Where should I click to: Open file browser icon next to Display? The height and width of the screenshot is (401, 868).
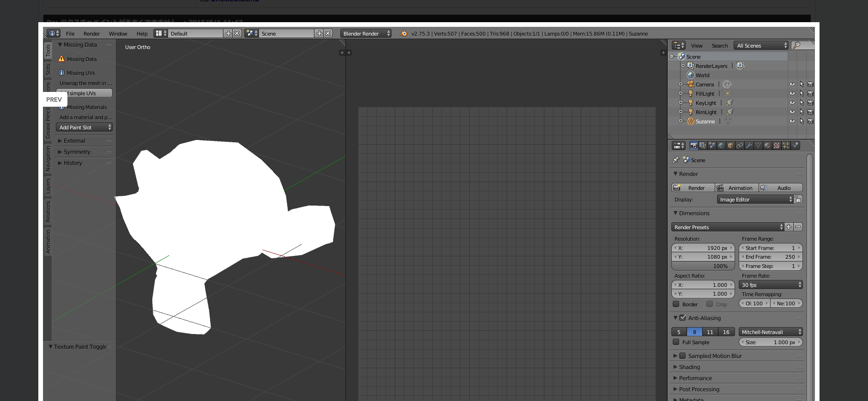[x=798, y=199]
